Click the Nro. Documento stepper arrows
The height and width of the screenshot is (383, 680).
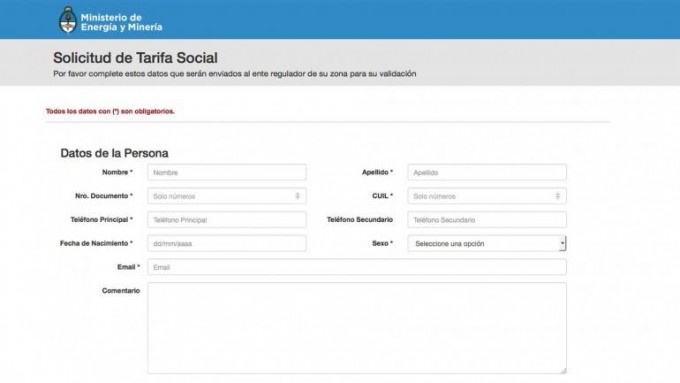pyautogui.click(x=298, y=196)
